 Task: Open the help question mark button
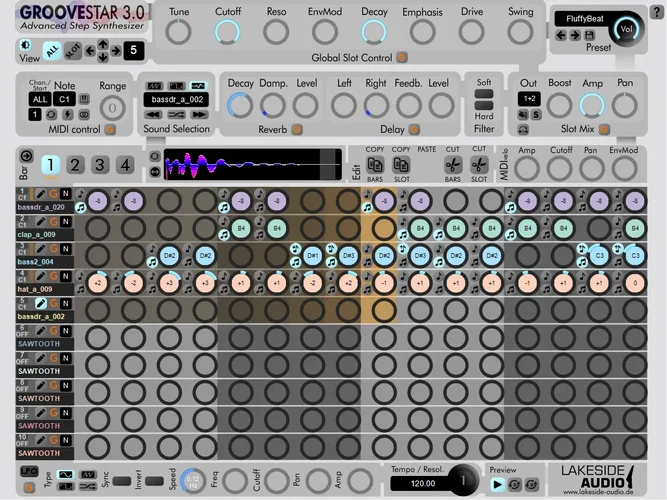[x=657, y=13]
